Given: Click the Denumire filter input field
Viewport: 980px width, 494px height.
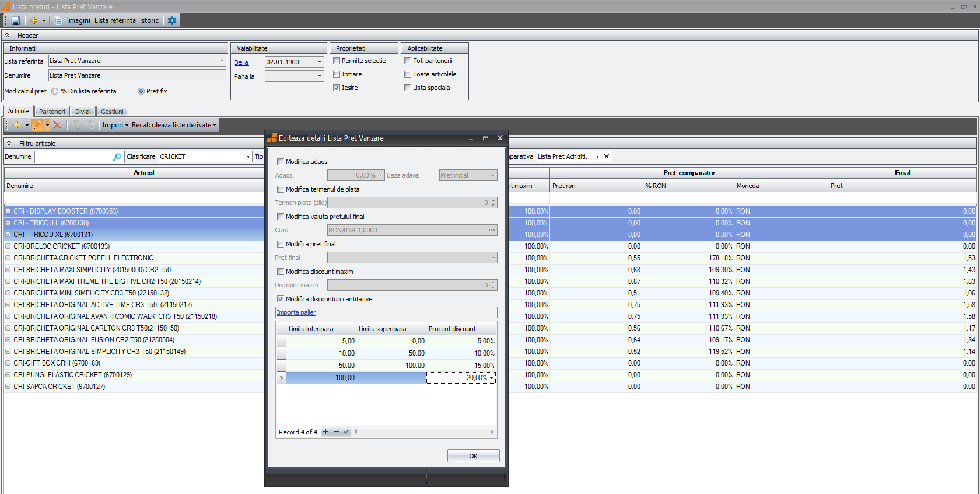Looking at the screenshot, I should [73, 156].
